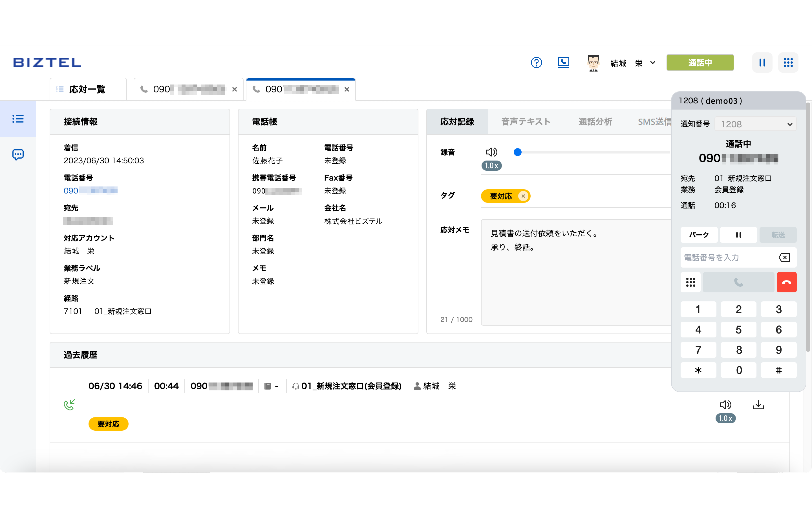Select the 通話分析 tab
Viewport: 812px width, 507px height.
(596, 122)
